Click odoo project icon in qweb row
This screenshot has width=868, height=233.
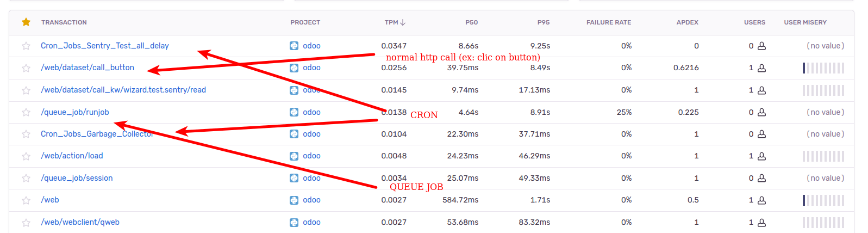[294, 223]
